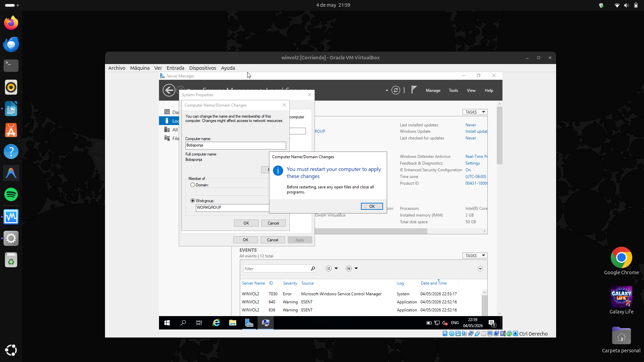Open the Ayuda menu in VirtualBox
Screen dimensions: 644x362
click(228, 68)
